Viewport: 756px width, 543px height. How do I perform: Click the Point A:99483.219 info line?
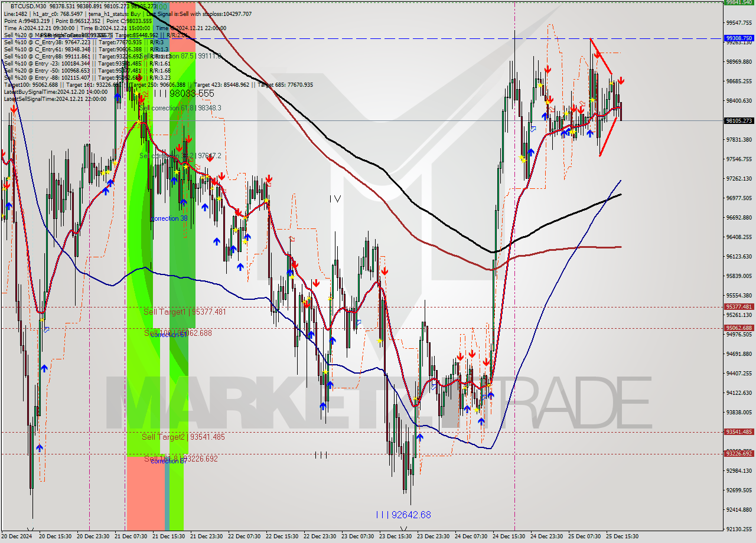(x=78, y=21)
